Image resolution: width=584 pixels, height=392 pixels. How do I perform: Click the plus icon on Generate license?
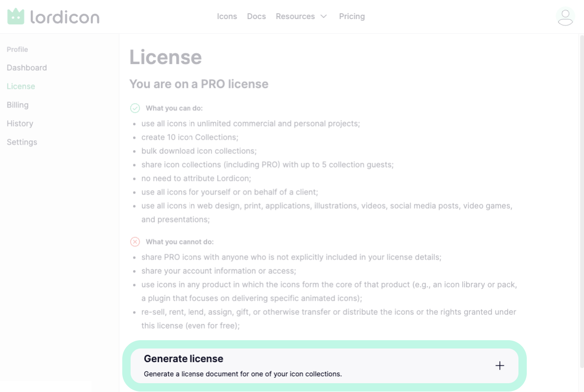tap(499, 366)
